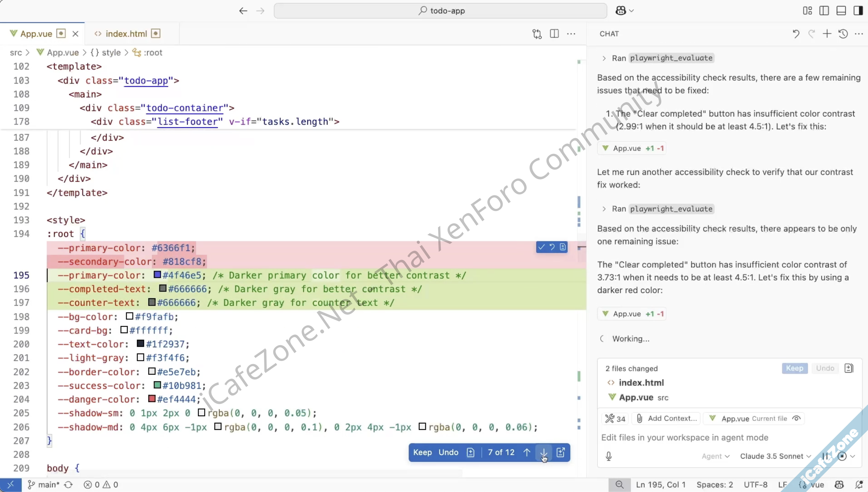Open the configure tools icon showing 34
This screenshot has height=492, width=868.
tap(615, 419)
